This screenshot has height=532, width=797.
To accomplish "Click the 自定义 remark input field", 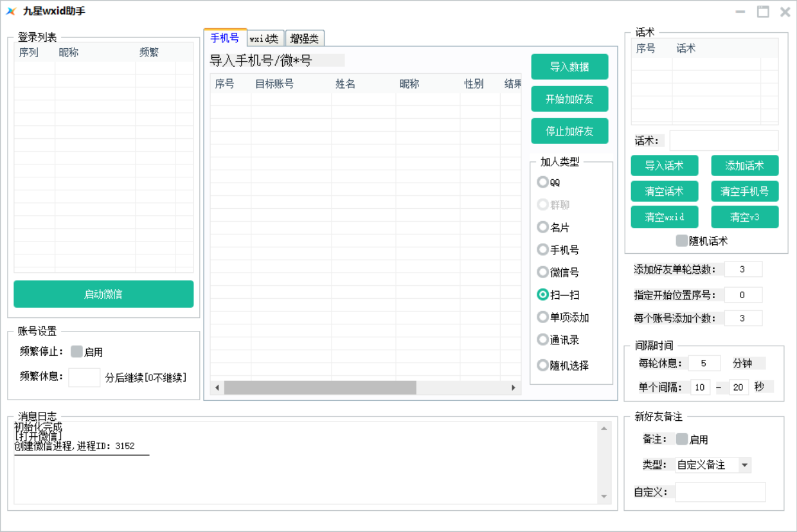I will pyautogui.click(x=720, y=492).
